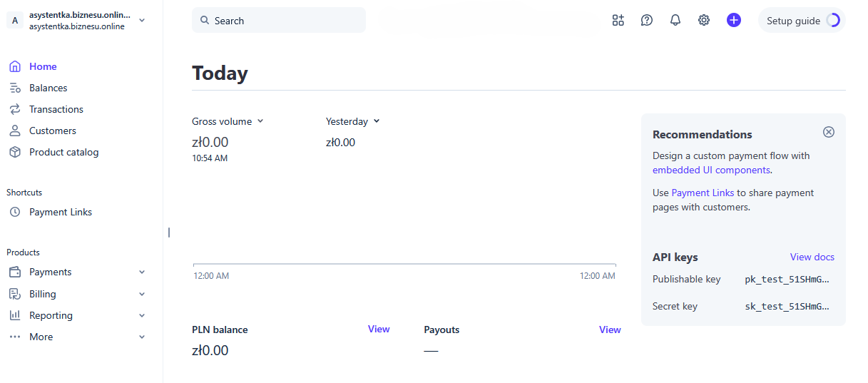Click the Search input field
The height and width of the screenshot is (383, 868).
point(278,21)
